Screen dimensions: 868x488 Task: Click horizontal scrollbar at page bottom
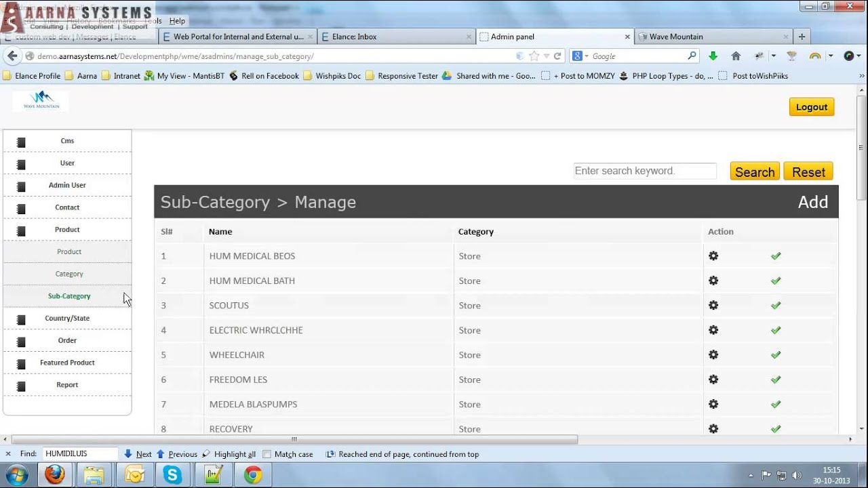[x=294, y=439]
